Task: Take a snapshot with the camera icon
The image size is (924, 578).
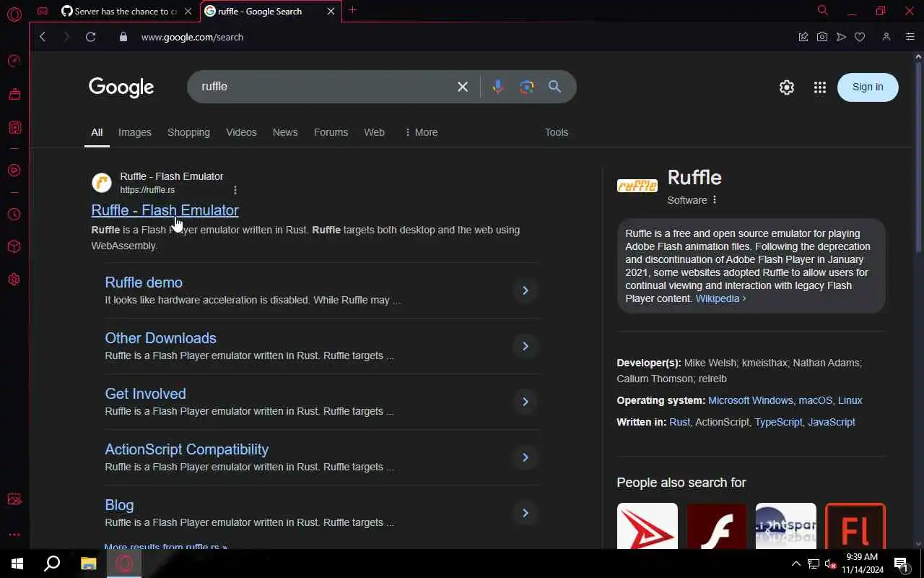Action: tap(822, 37)
